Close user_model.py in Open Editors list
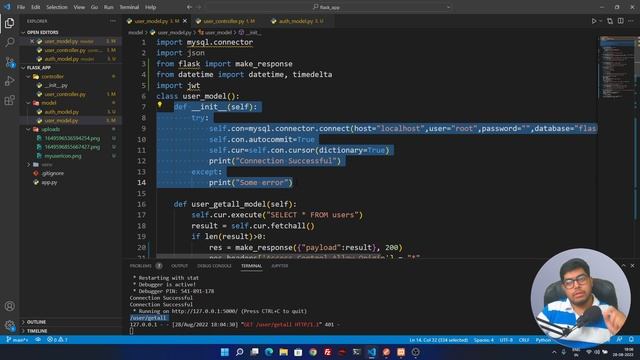This screenshot has width=640, height=360. (x=32, y=41)
